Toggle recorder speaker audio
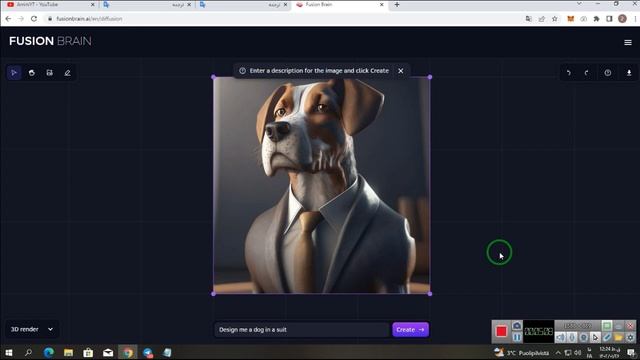The image size is (640, 360). tap(560, 337)
